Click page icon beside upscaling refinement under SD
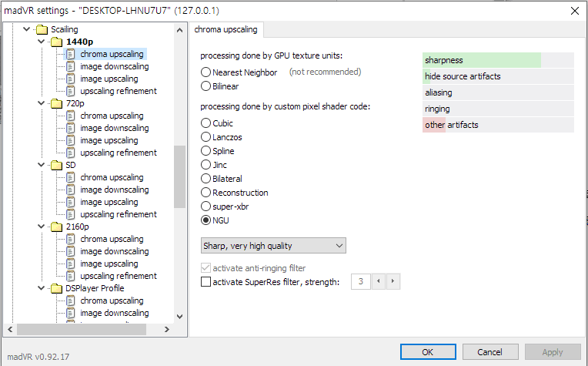Image resolution: width=588 pixels, height=366 pixels. pyautogui.click(x=71, y=214)
